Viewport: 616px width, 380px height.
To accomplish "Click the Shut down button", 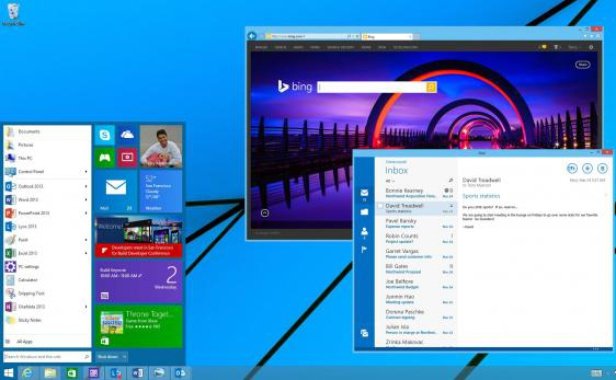I will (108, 357).
